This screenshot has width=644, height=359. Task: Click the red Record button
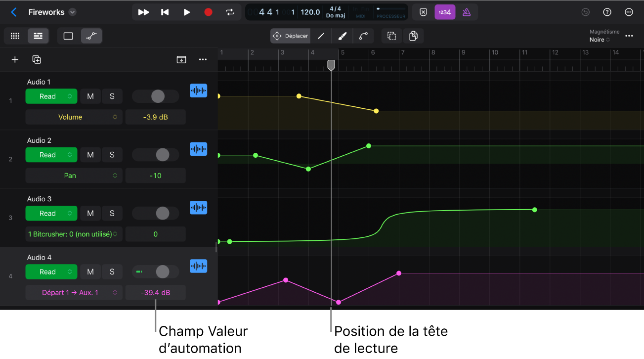click(208, 12)
